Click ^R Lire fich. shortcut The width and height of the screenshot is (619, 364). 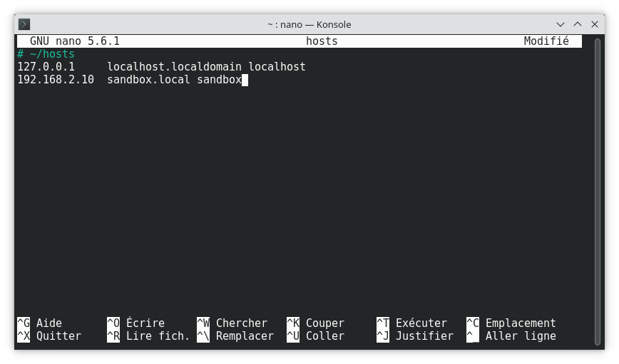click(148, 336)
